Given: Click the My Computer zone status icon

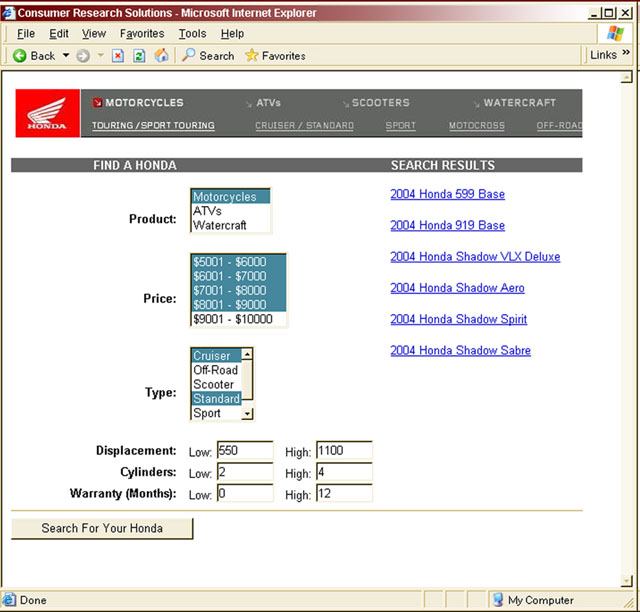Looking at the screenshot, I should [x=498, y=600].
